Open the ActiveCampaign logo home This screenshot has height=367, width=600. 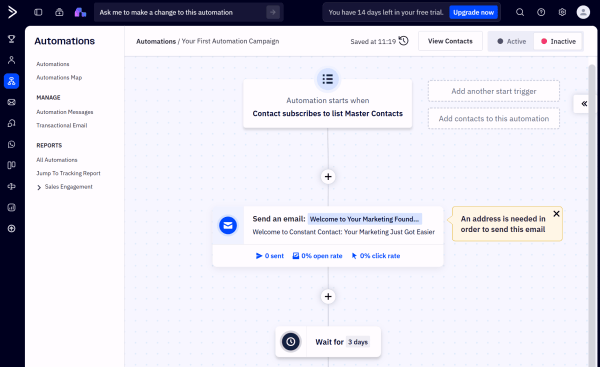[x=12, y=12]
